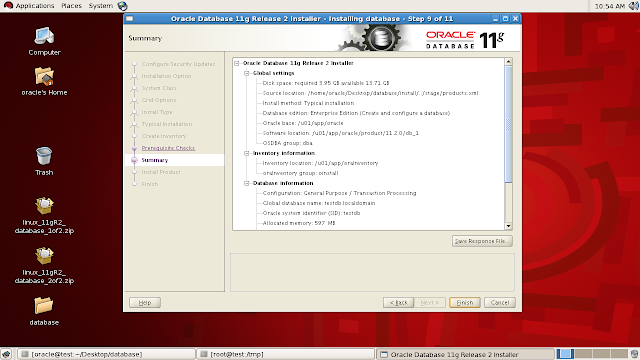Select oraInventory group: oinstall row

[300, 173]
